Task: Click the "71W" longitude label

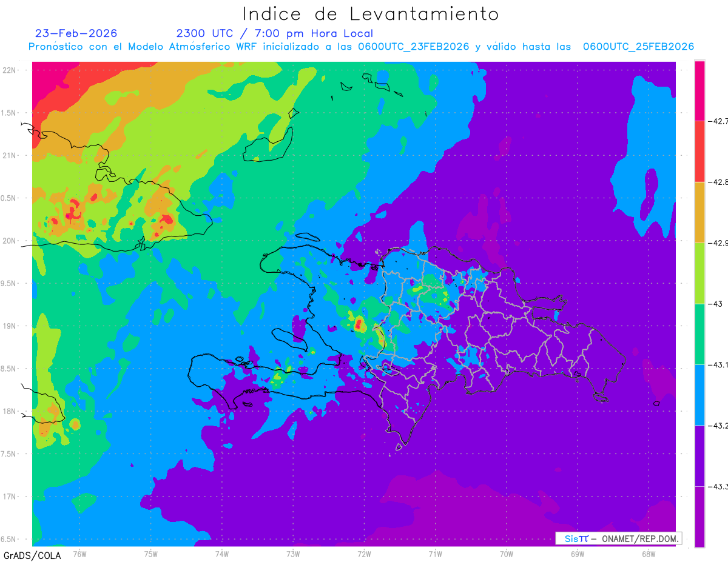Action: [435, 554]
